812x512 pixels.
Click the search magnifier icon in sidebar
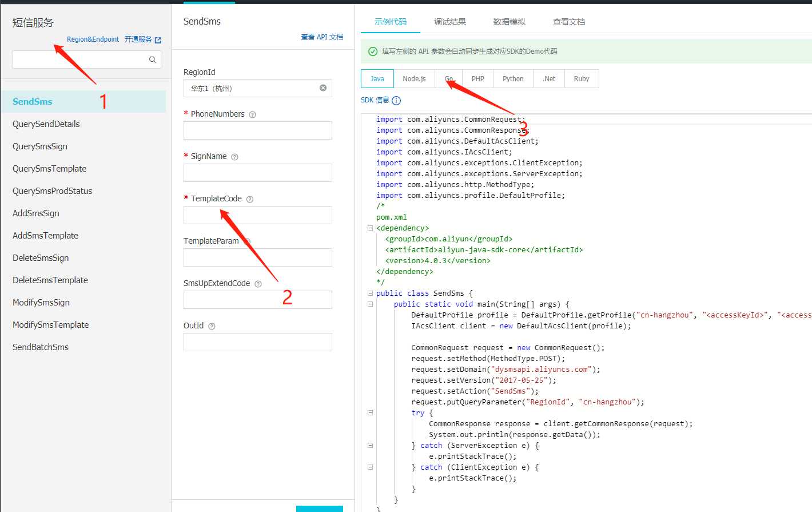[153, 59]
